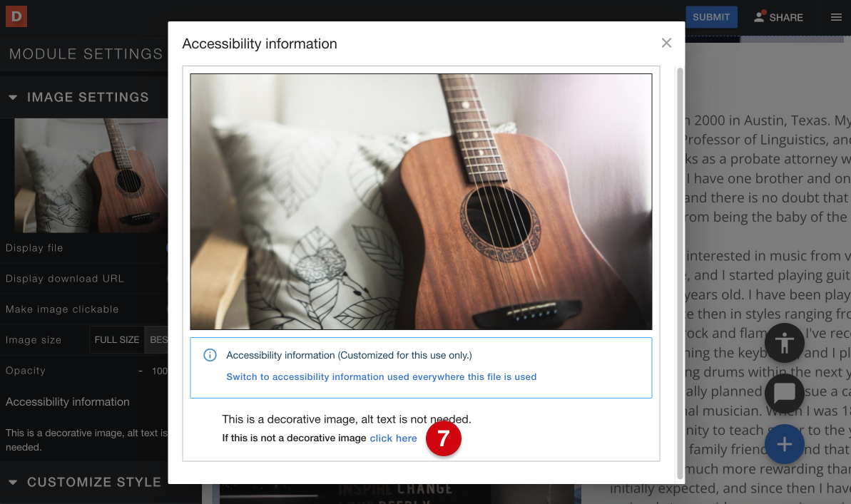The width and height of the screenshot is (851, 504).
Task: Click the SHARE button
Action: tap(778, 17)
